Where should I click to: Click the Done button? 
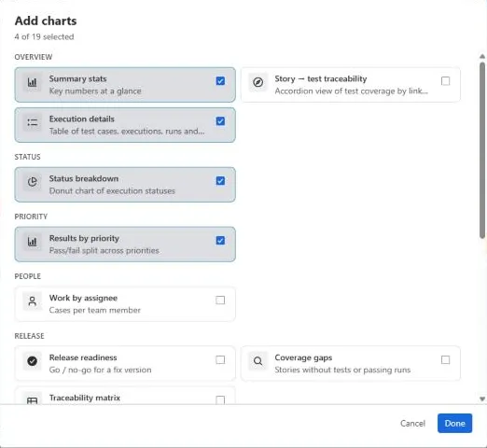tap(454, 424)
